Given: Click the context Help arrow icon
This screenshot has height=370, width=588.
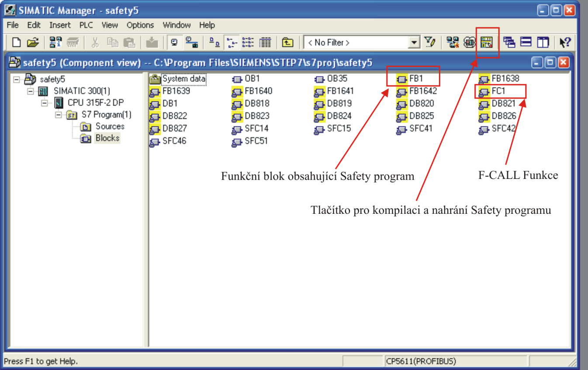Looking at the screenshot, I should pyautogui.click(x=565, y=42).
